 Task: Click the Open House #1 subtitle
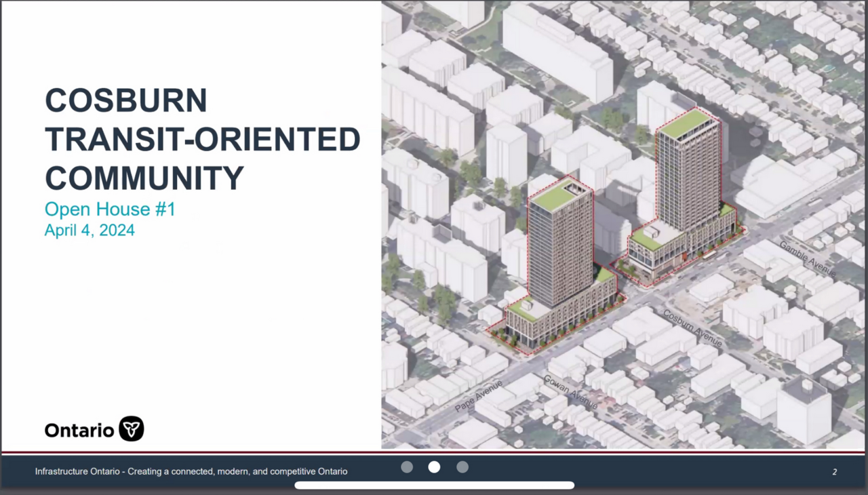pyautogui.click(x=110, y=210)
